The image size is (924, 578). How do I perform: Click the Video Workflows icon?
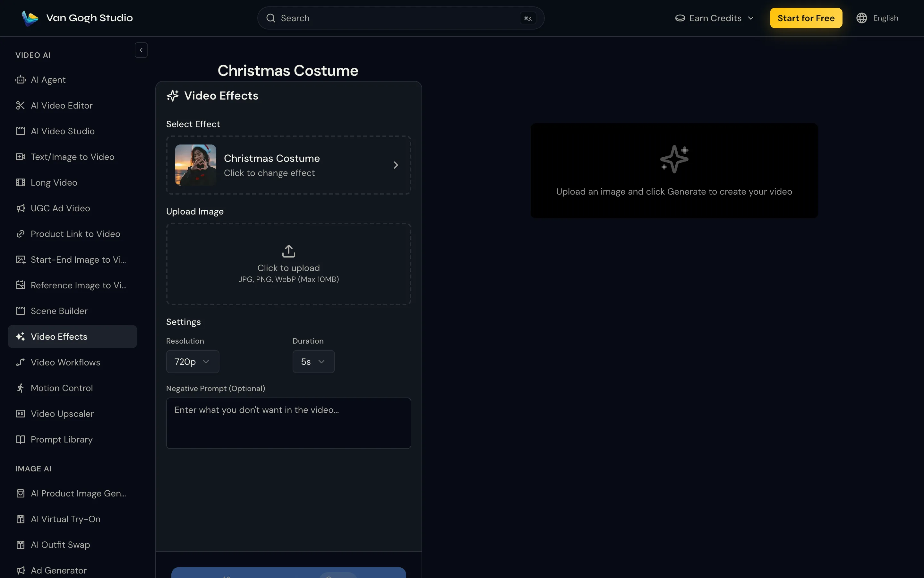(x=20, y=363)
